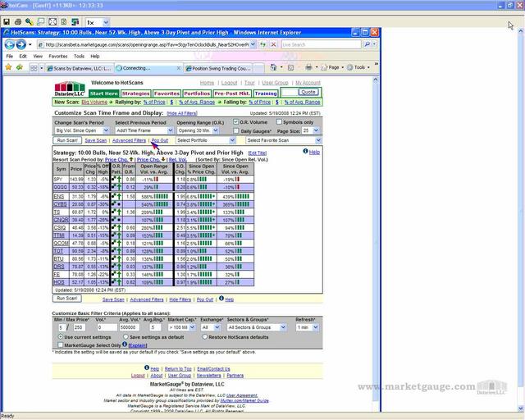Switch to Position Swing Trading browser tab

coord(217,68)
